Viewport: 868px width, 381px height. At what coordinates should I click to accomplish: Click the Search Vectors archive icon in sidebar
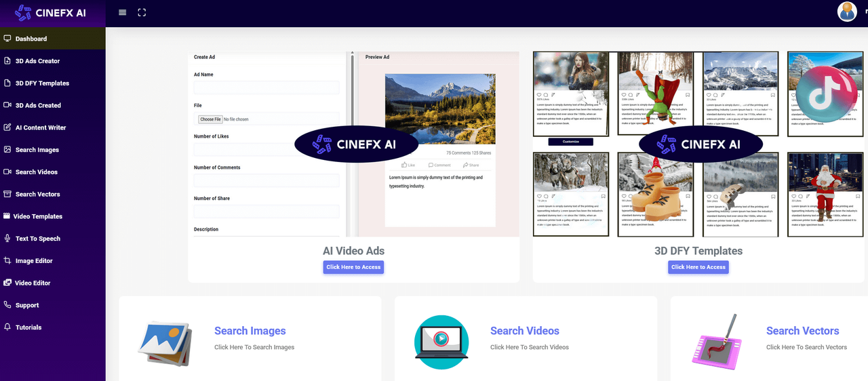(7, 194)
